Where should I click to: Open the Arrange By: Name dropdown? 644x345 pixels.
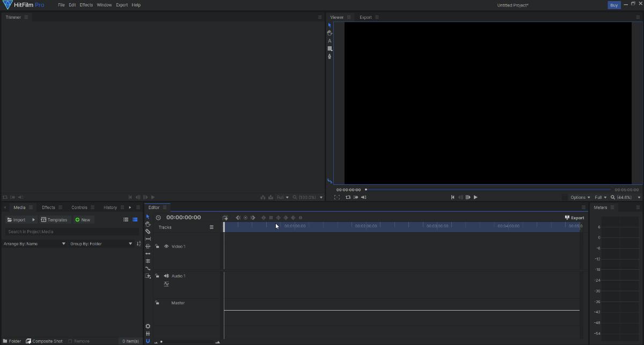35,243
